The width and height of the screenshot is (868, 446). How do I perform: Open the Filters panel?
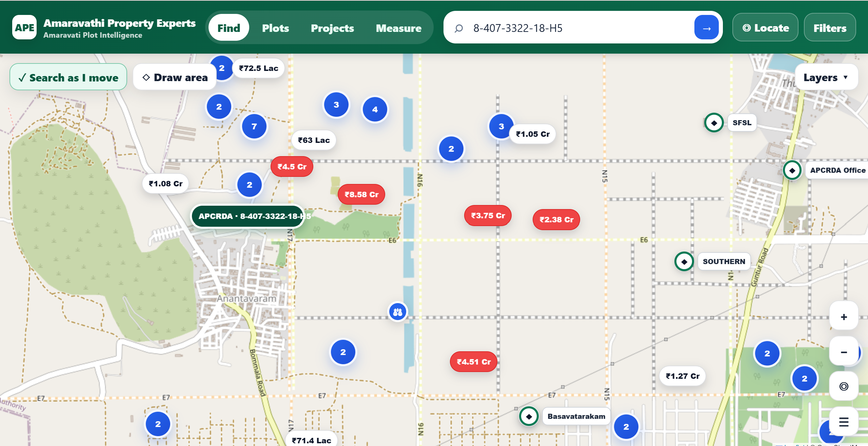pyautogui.click(x=830, y=28)
